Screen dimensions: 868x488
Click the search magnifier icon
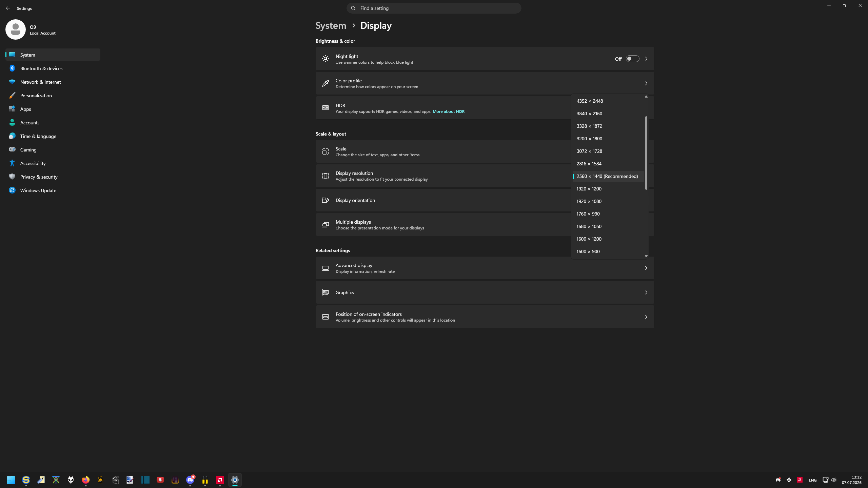coord(353,8)
